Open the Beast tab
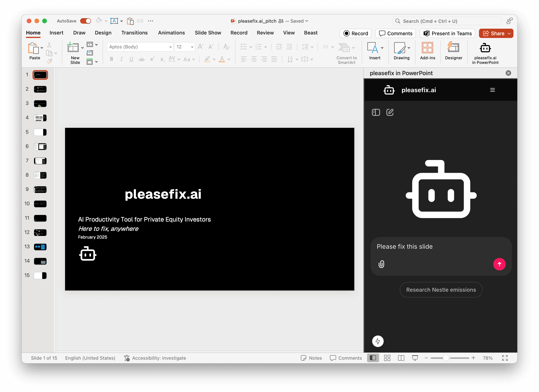 coord(311,33)
